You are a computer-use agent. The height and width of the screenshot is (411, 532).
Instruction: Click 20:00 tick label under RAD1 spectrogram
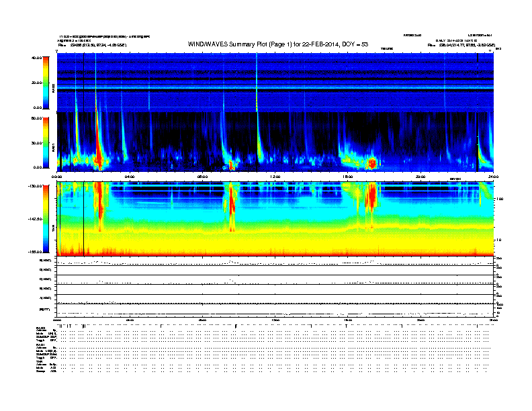(x=420, y=177)
